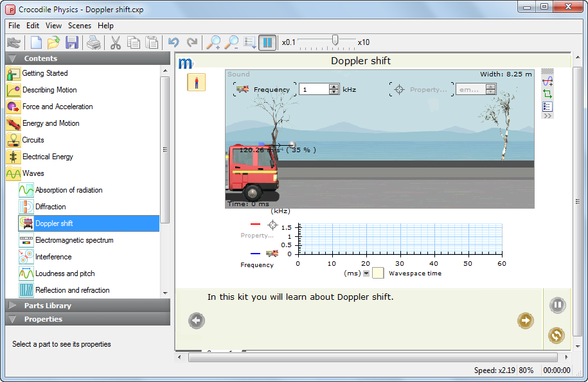Click the crocodile logo icon in the toolbar

pos(14,42)
